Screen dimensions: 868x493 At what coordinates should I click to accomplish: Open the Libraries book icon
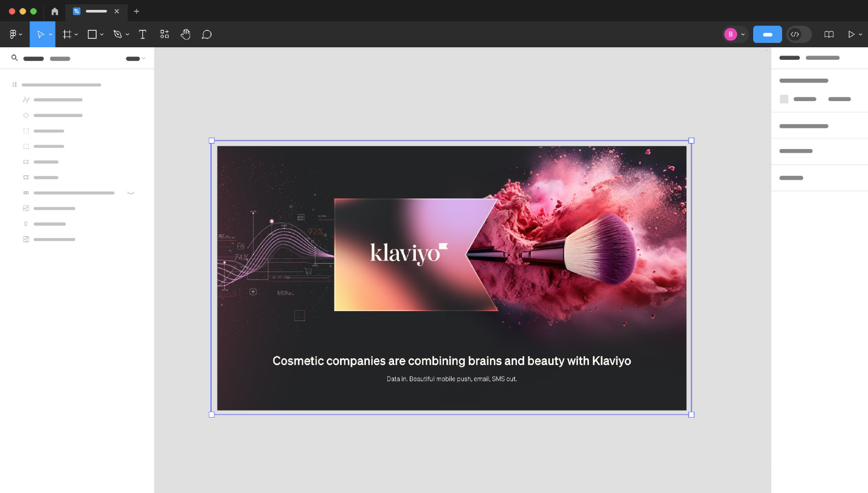click(829, 34)
